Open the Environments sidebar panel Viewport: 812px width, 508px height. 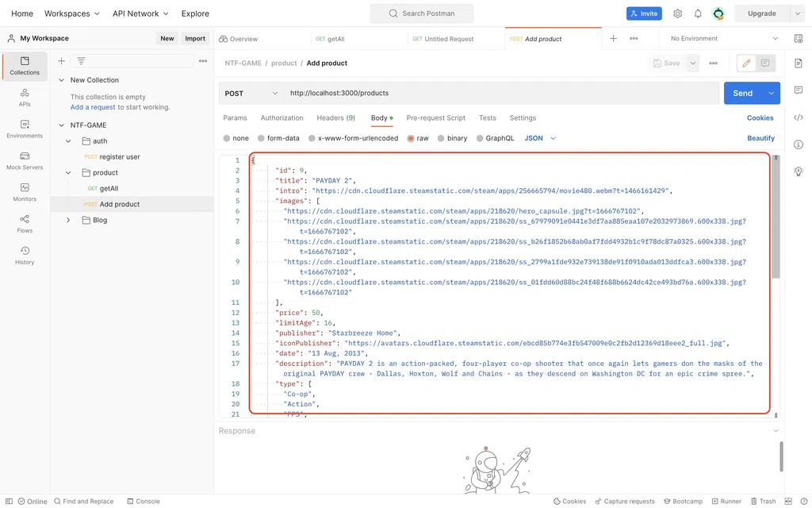pyautogui.click(x=25, y=129)
